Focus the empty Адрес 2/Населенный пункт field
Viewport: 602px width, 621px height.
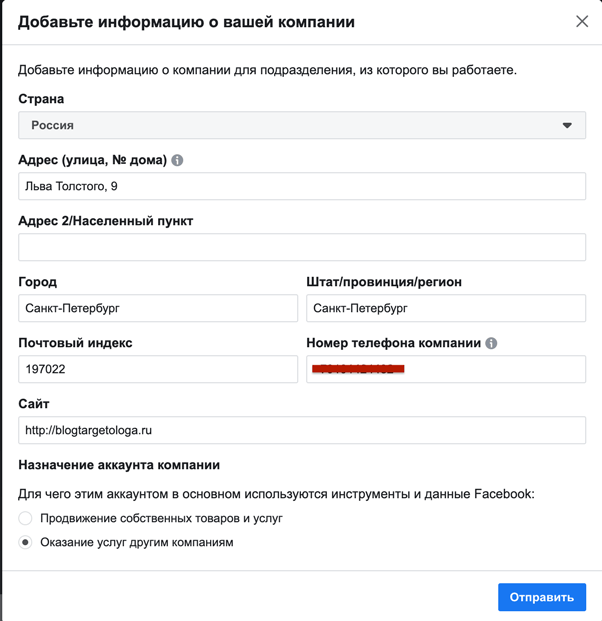click(x=302, y=248)
